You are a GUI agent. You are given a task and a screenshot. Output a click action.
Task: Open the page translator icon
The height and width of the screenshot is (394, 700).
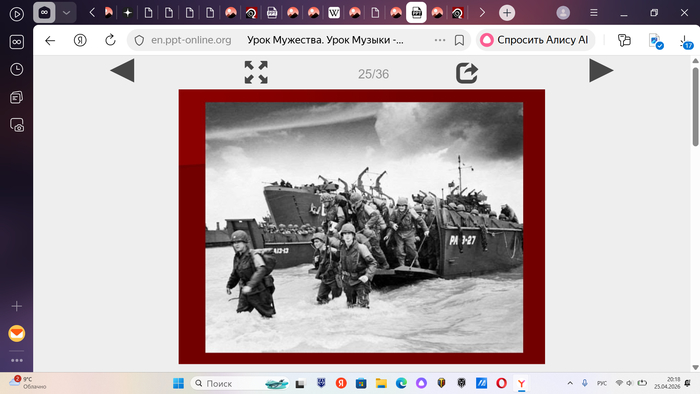point(656,41)
